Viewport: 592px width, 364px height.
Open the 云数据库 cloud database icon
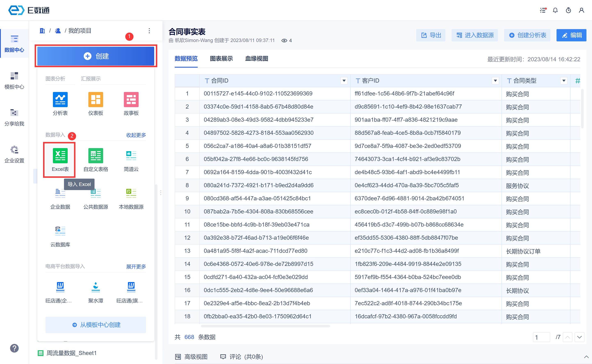point(60,231)
